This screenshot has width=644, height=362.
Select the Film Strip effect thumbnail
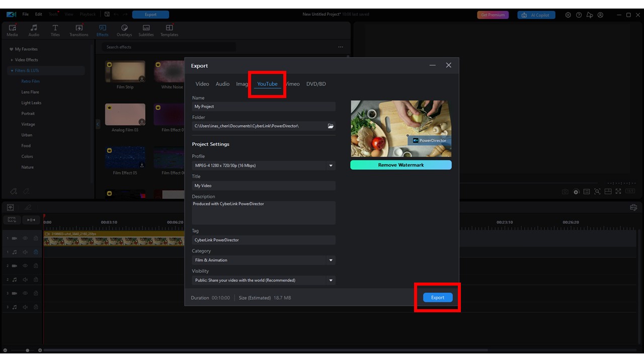tap(125, 72)
